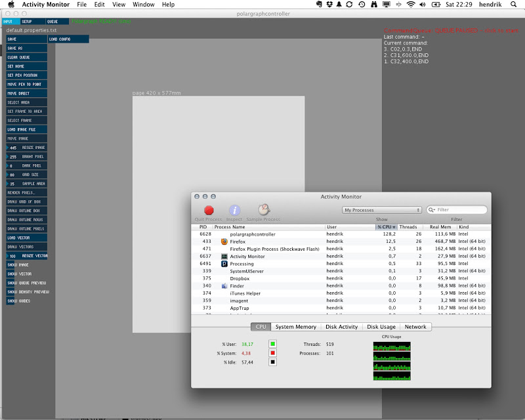The height and width of the screenshot is (420, 525).
Task: Switch to the Queue tab in polargraphcontroller
Action: (x=57, y=22)
